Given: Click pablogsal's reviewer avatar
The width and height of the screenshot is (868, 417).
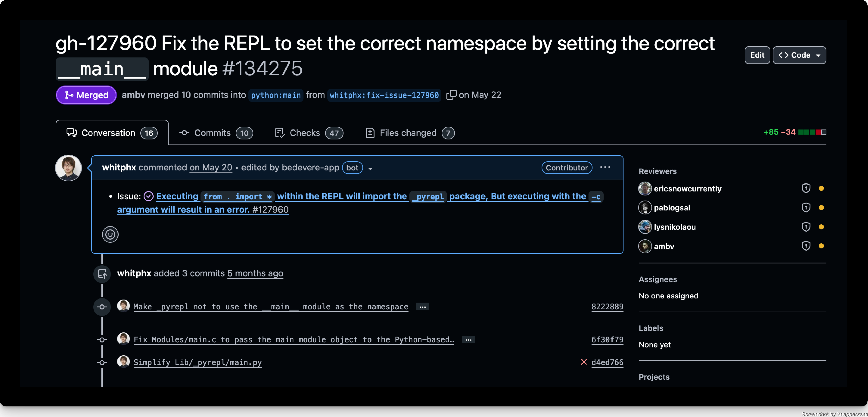Looking at the screenshot, I should pyautogui.click(x=645, y=207).
